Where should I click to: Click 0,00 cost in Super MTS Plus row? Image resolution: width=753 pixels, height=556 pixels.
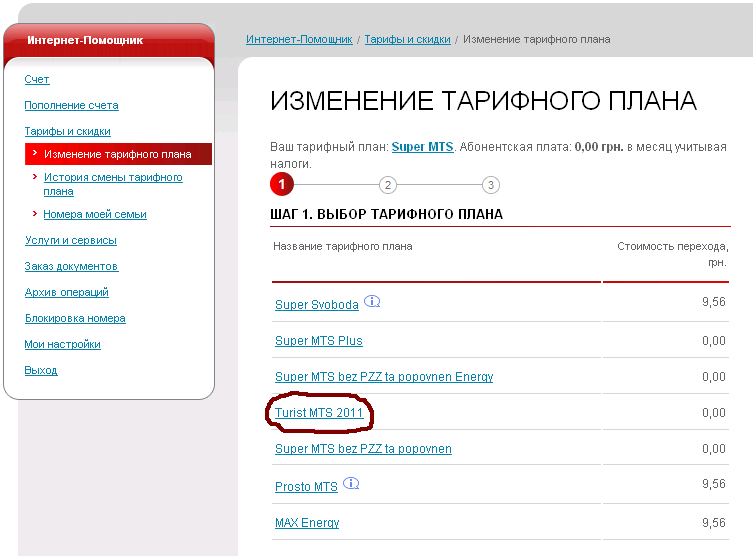714,341
